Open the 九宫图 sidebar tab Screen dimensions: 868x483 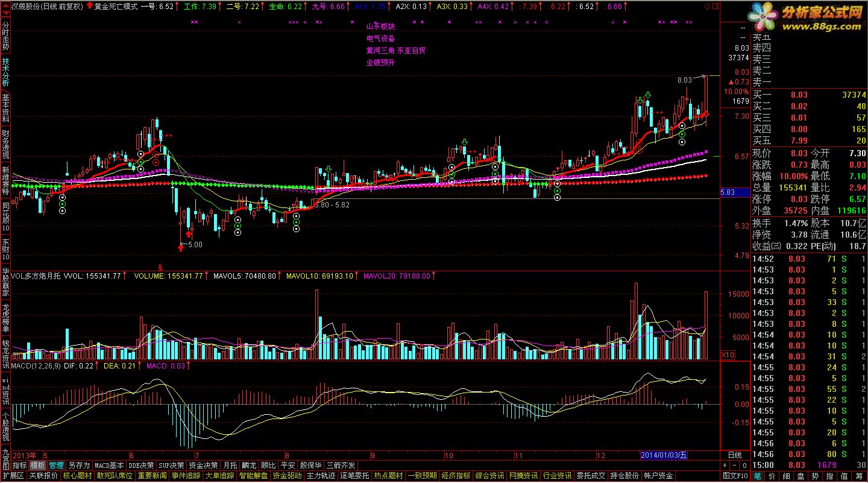click(5, 459)
